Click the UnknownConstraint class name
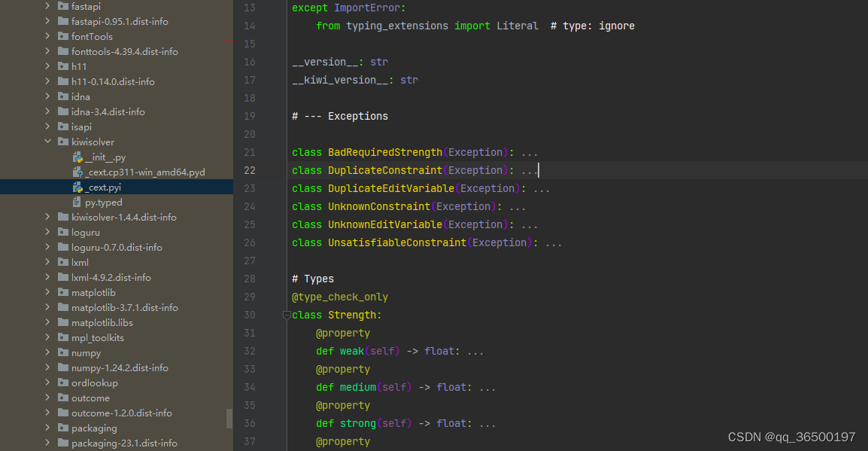This screenshot has width=868, height=451. click(x=379, y=206)
